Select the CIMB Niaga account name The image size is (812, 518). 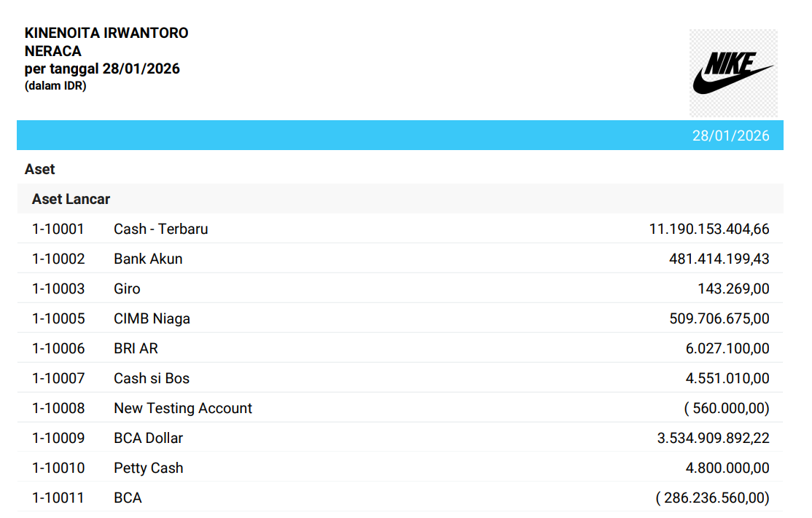pos(152,318)
